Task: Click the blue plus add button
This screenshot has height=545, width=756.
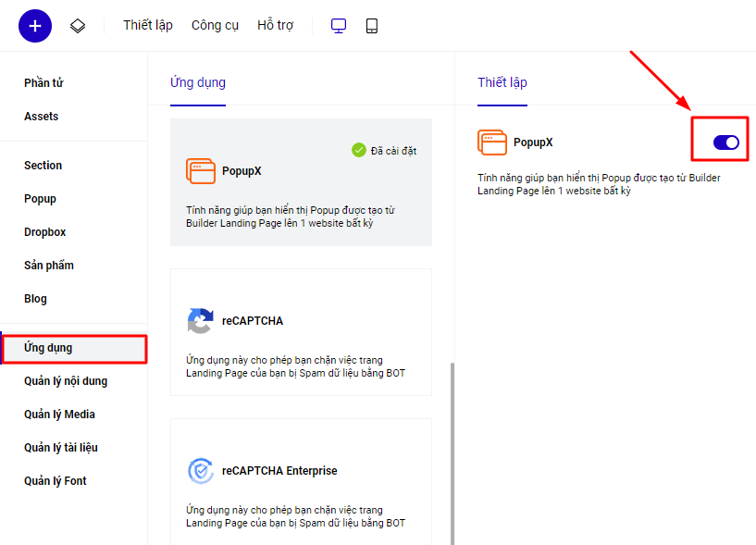Action: tap(35, 25)
